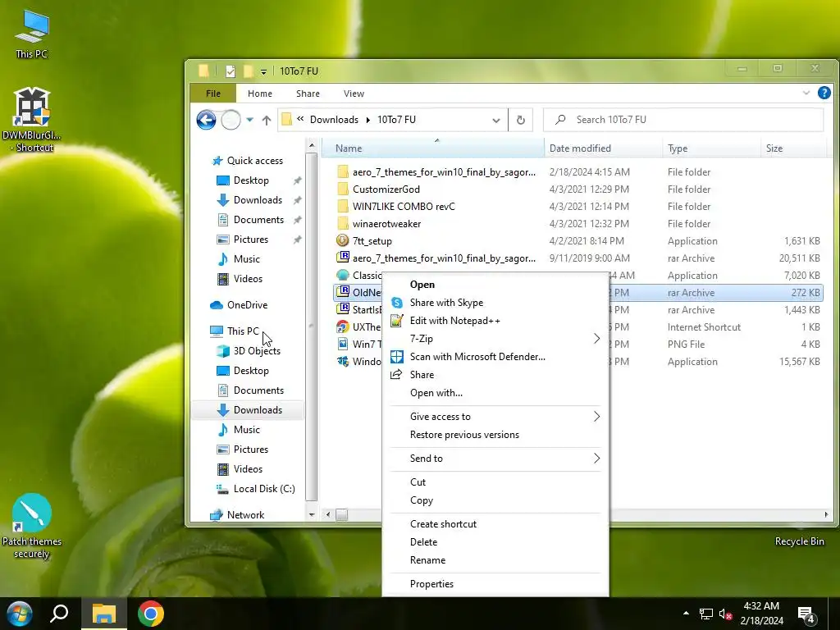
Task: Click Open with... menu entry
Action: [x=495, y=393]
